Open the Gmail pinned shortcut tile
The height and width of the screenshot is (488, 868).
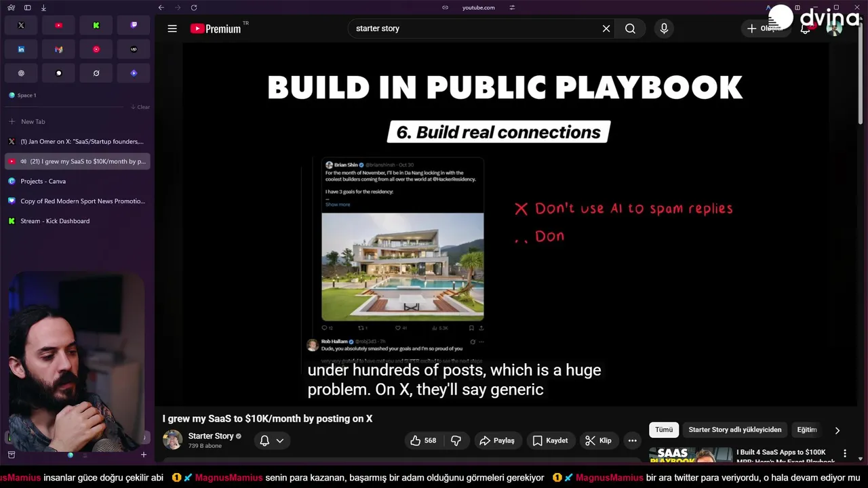click(x=58, y=49)
